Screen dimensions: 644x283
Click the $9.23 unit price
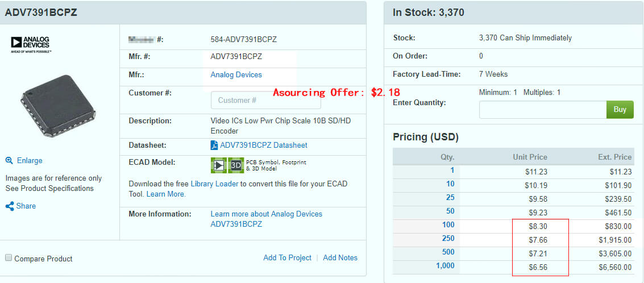(538, 213)
